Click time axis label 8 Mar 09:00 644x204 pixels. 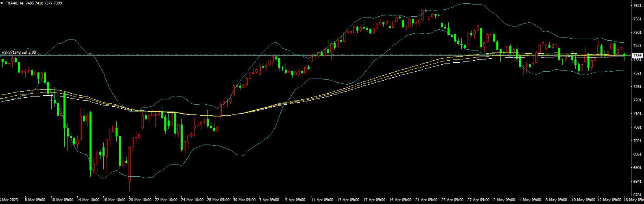(x=35, y=200)
